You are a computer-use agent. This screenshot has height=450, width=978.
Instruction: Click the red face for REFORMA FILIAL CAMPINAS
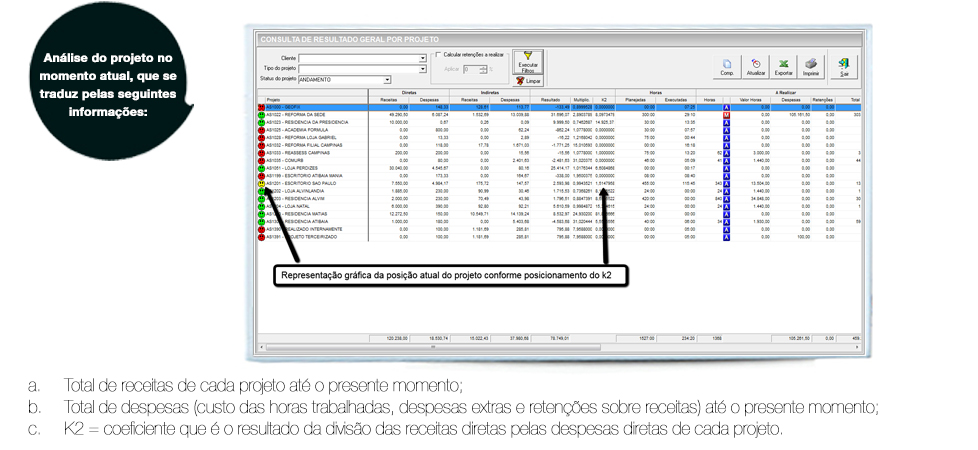pos(261,145)
